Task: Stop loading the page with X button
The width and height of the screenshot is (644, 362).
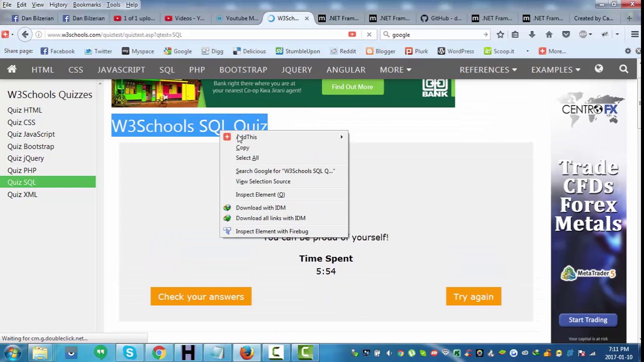Action: 369,35
